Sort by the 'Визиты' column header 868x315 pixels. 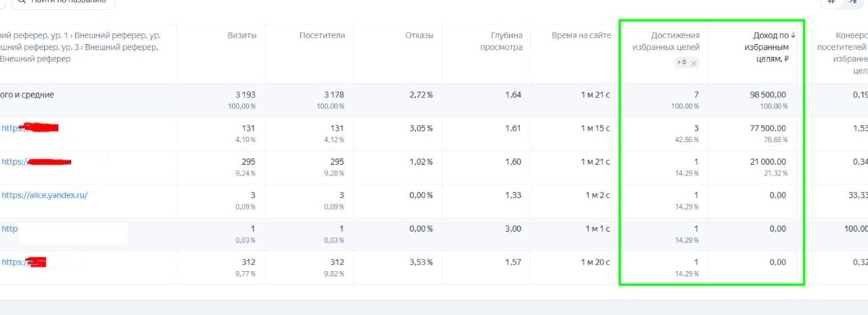(242, 35)
